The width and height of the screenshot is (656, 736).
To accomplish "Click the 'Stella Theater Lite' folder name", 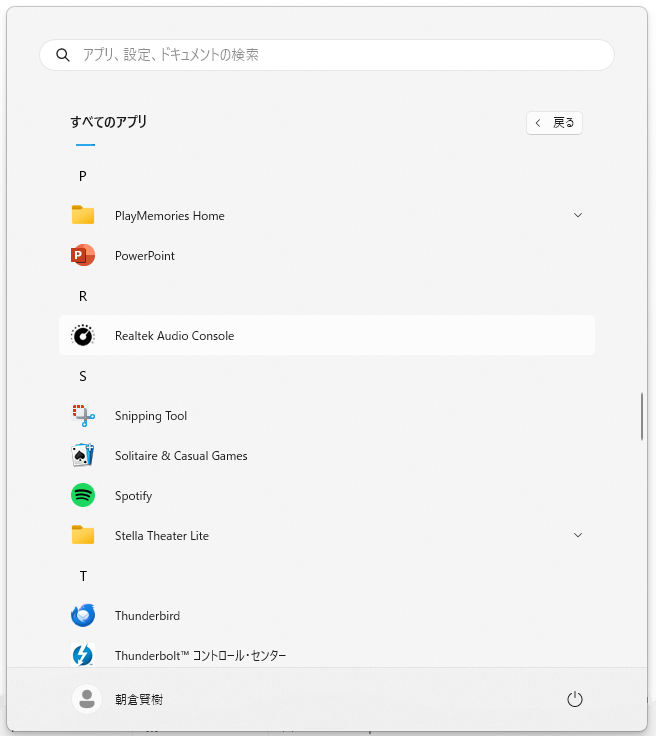I will 162,536.
